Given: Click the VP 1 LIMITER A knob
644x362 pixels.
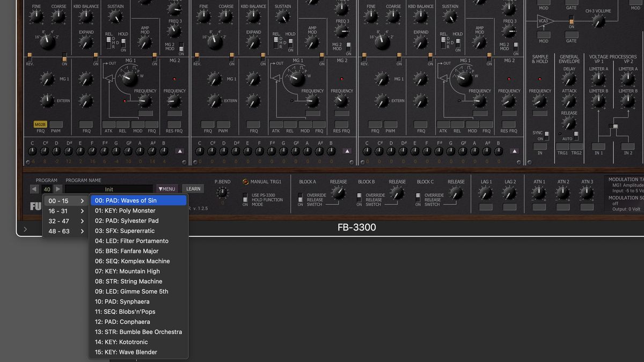Looking at the screenshot, I should 598,79.
